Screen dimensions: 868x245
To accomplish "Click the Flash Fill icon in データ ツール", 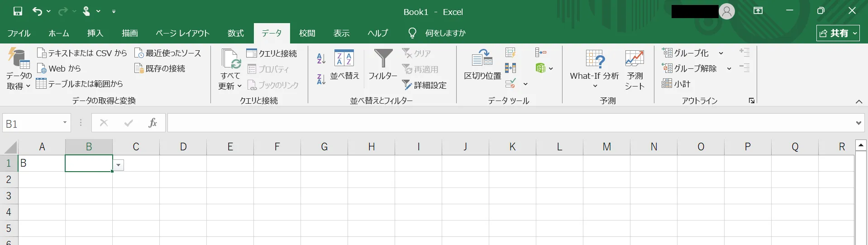I will (x=510, y=53).
